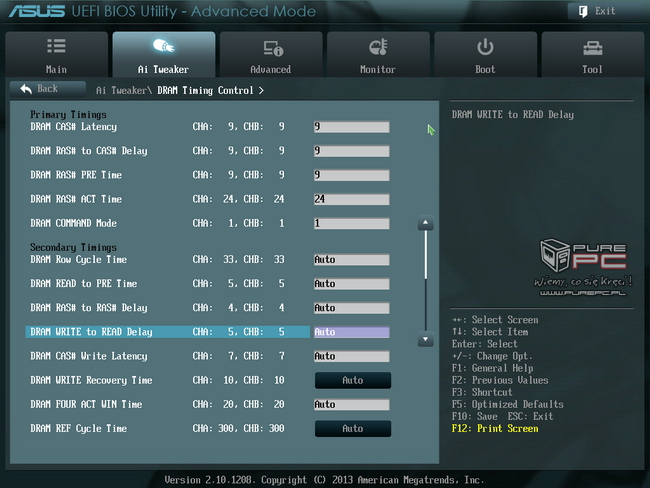
Task: Click the F3: Shortcut hint
Action: tap(482, 392)
